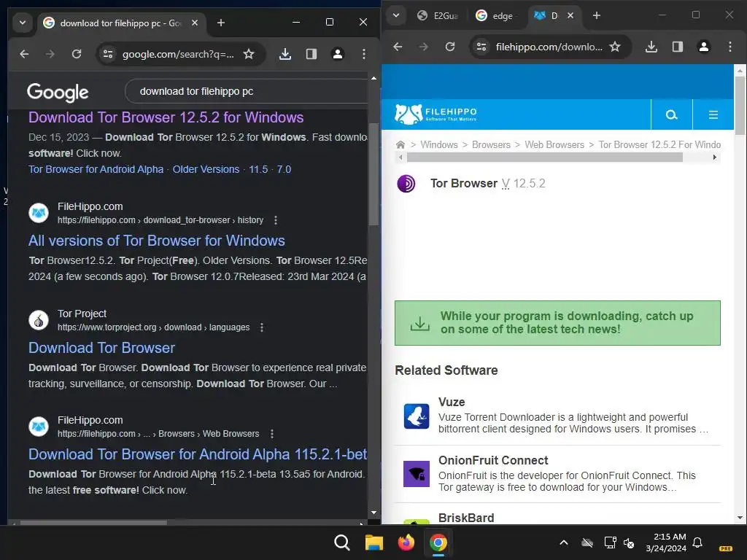The image size is (747, 560).
Task: Reload the Google search page
Action: point(76,54)
